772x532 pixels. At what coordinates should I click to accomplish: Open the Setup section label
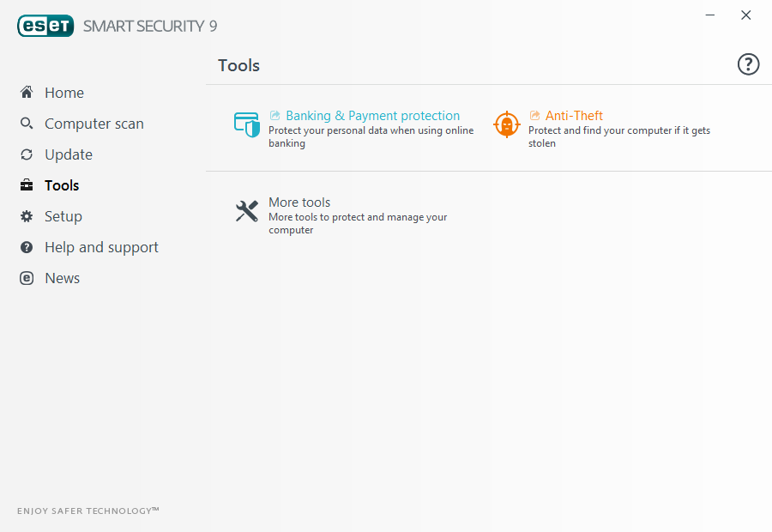point(63,216)
